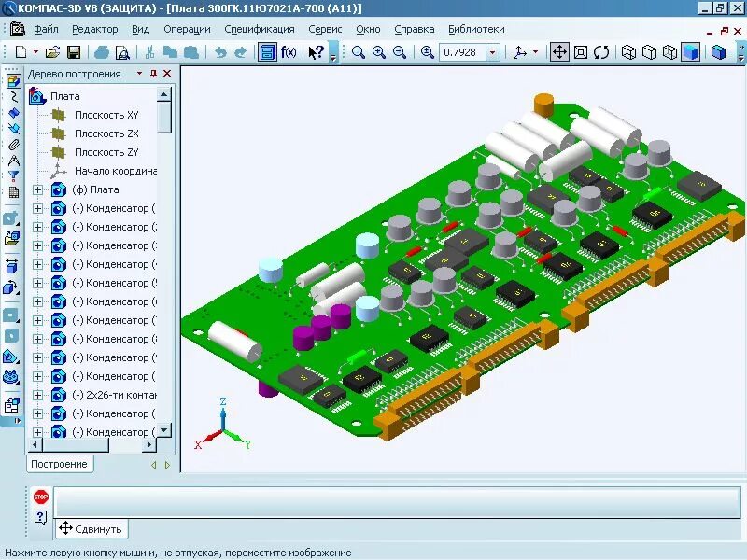Switch to hidden-lines-removed display mode

pyautogui.click(x=649, y=52)
